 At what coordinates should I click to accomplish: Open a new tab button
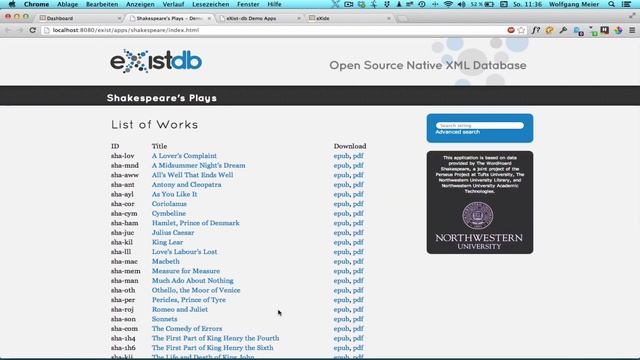click(x=402, y=18)
